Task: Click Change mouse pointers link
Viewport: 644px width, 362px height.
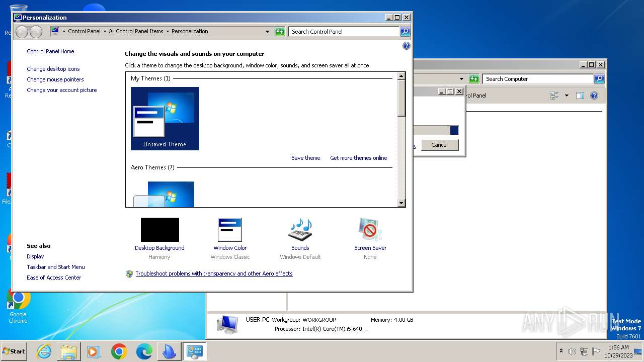Action: [55, 79]
